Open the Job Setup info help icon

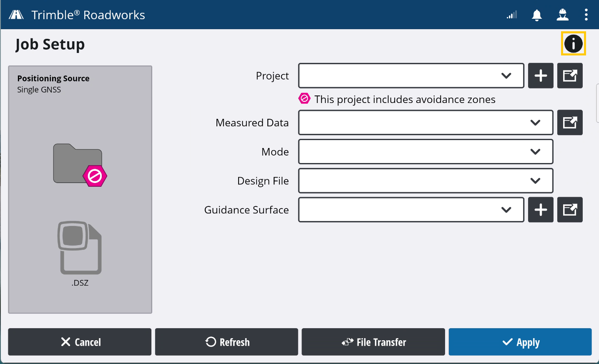coord(574,43)
